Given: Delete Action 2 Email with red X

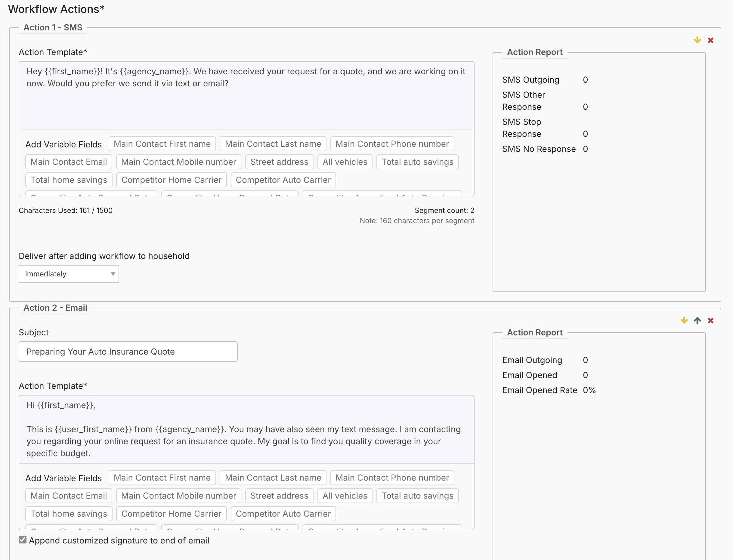Looking at the screenshot, I should pos(710,321).
